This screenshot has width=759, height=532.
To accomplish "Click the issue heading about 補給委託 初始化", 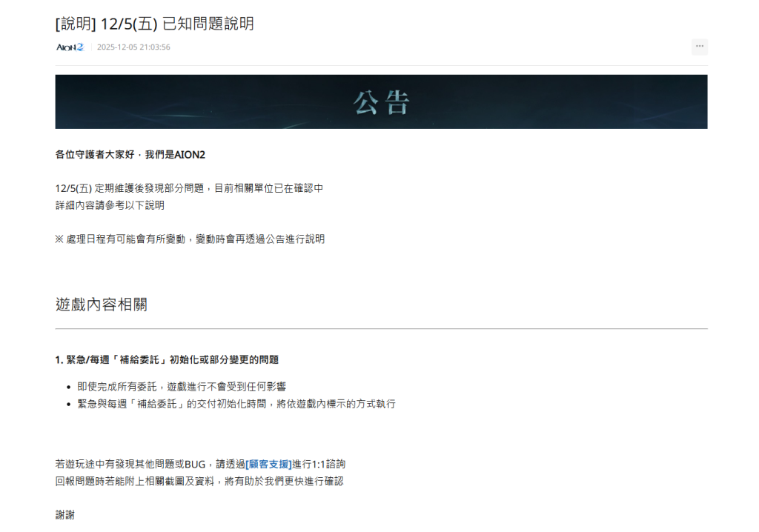I will 167,359.
